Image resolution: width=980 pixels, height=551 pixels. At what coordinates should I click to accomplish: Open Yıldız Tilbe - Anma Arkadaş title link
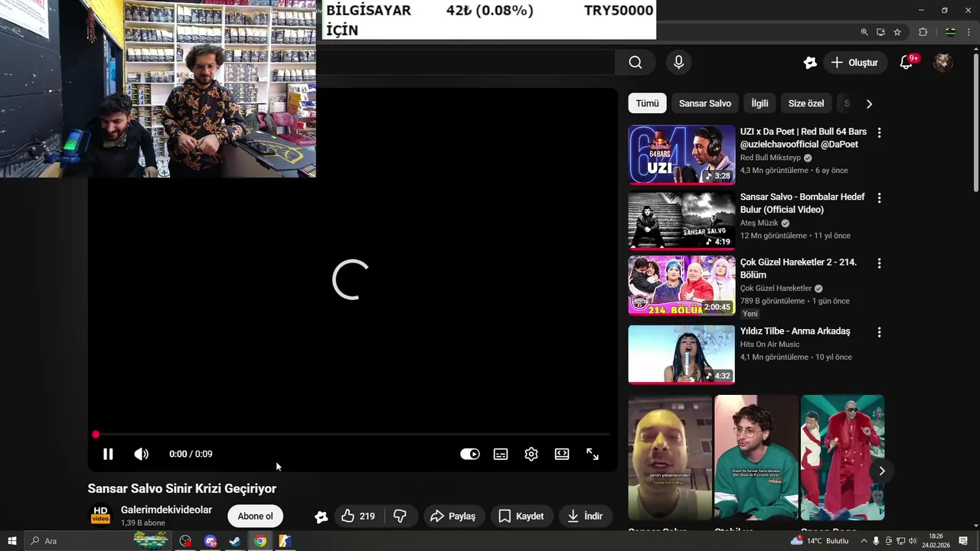pyautogui.click(x=795, y=331)
